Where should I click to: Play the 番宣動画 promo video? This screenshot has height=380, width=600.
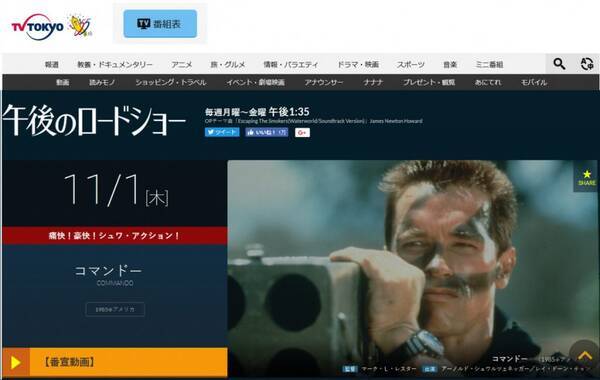(115, 362)
